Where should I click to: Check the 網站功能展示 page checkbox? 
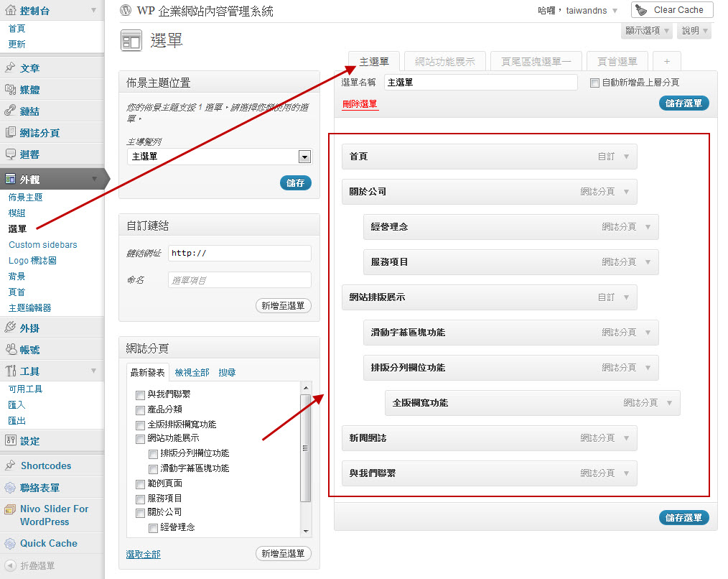click(x=140, y=439)
